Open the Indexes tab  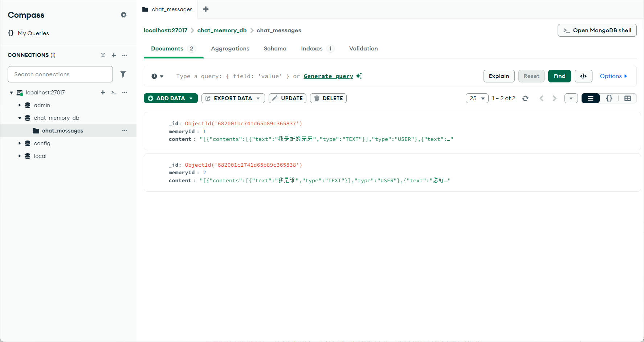point(311,48)
